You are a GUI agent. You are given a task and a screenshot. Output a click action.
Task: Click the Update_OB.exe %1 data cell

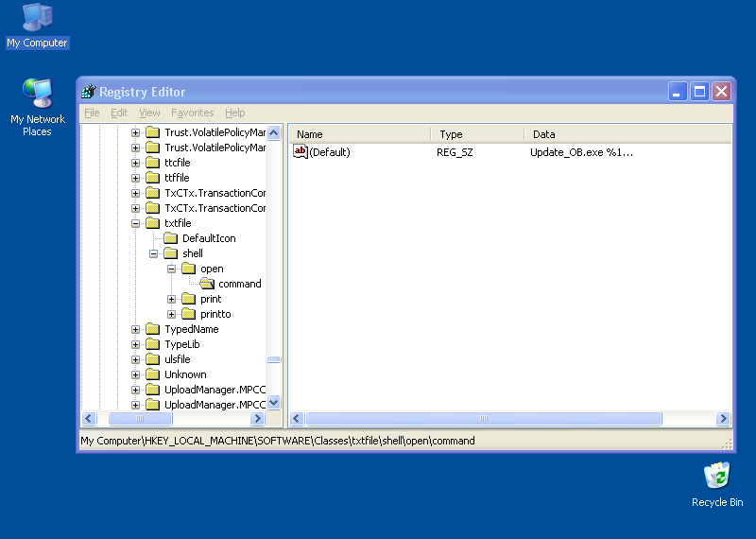point(581,152)
